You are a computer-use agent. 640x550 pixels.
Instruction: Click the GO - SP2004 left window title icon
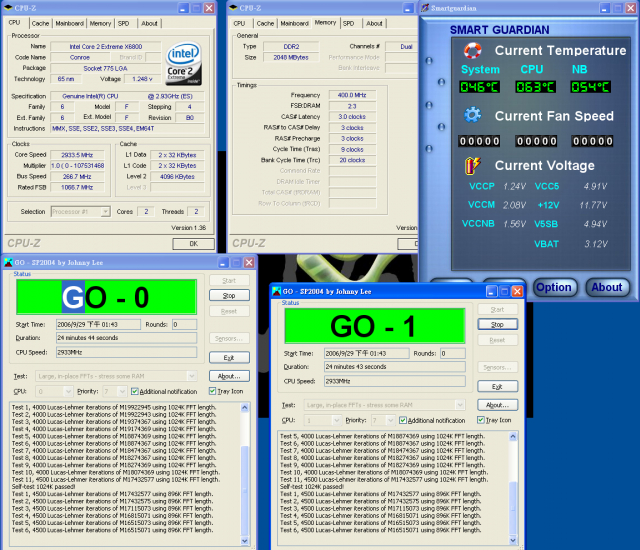pos(8,262)
